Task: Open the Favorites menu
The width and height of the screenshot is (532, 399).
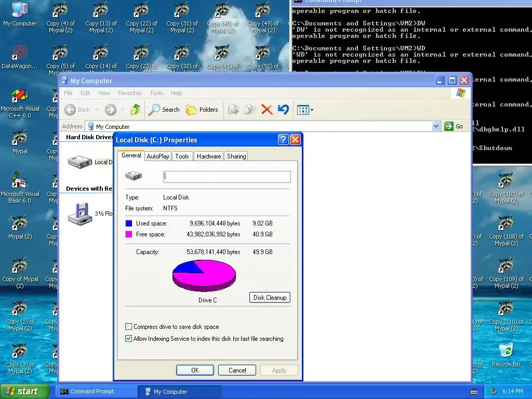Action: (129, 93)
